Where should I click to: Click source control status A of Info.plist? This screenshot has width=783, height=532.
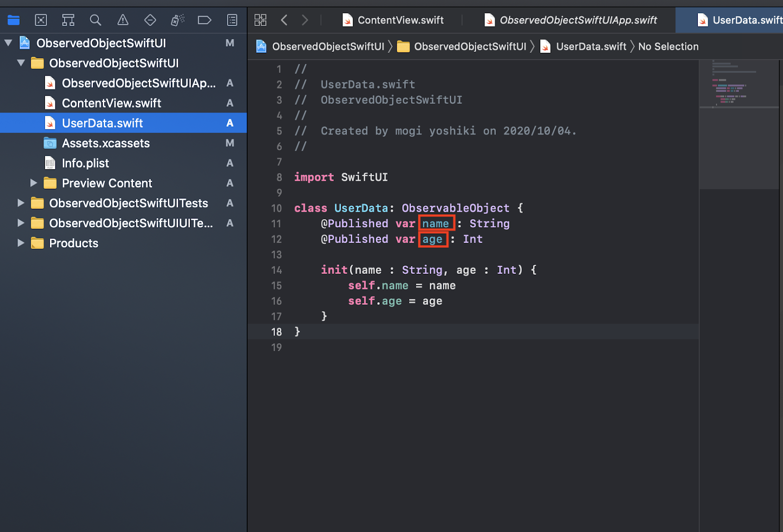coord(230,163)
